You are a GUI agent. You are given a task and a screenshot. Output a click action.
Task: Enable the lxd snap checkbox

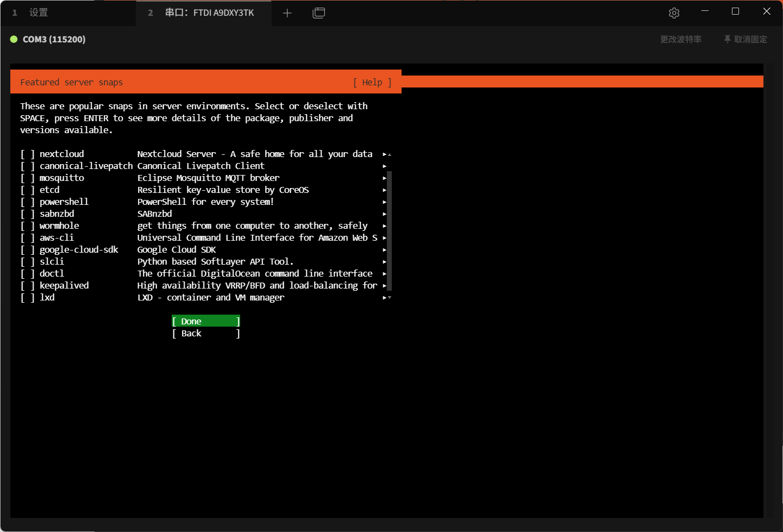pyautogui.click(x=27, y=298)
